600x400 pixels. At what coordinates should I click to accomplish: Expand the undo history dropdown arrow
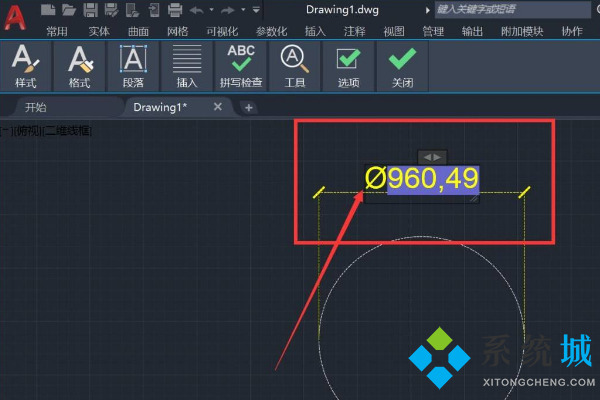210,10
